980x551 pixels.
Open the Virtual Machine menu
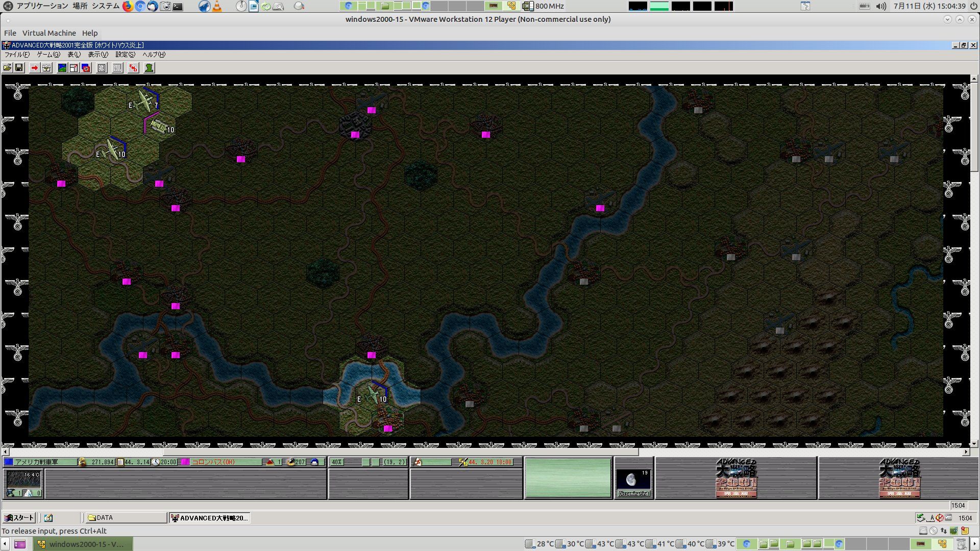click(49, 33)
